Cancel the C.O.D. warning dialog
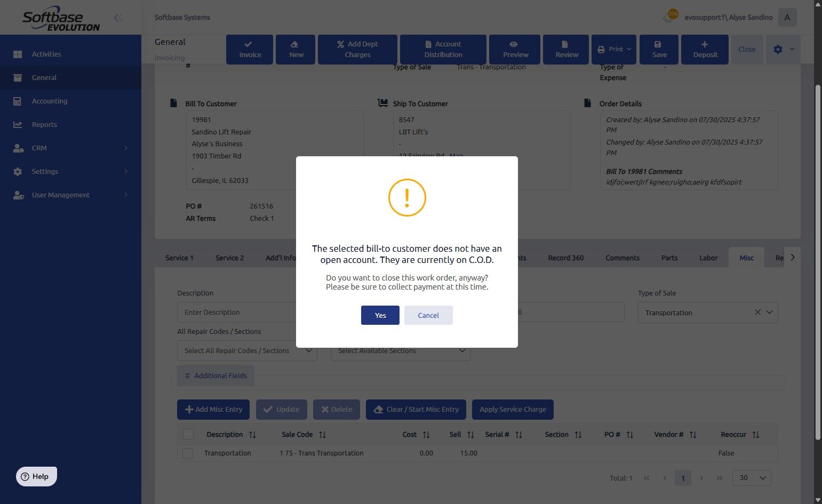This screenshot has width=822, height=504. (428, 315)
